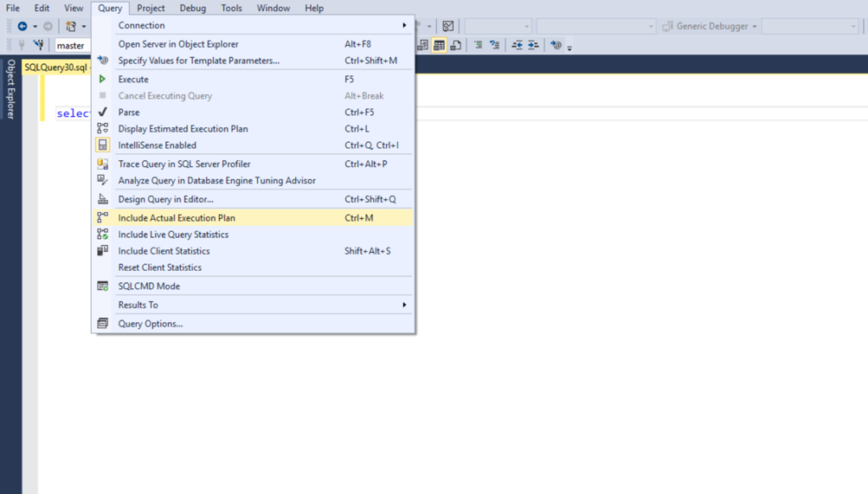
Task: Open the Navigate Backward history dropdown arrow
Action: [35, 27]
